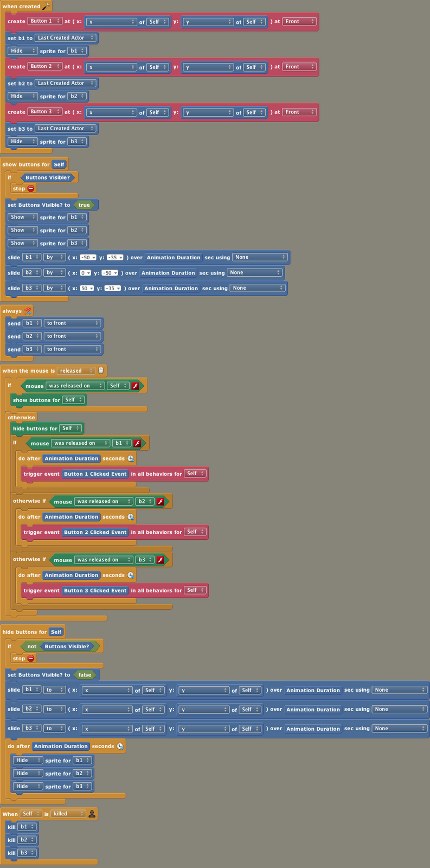Click the Flash icon next to was released on Self

click(x=136, y=386)
